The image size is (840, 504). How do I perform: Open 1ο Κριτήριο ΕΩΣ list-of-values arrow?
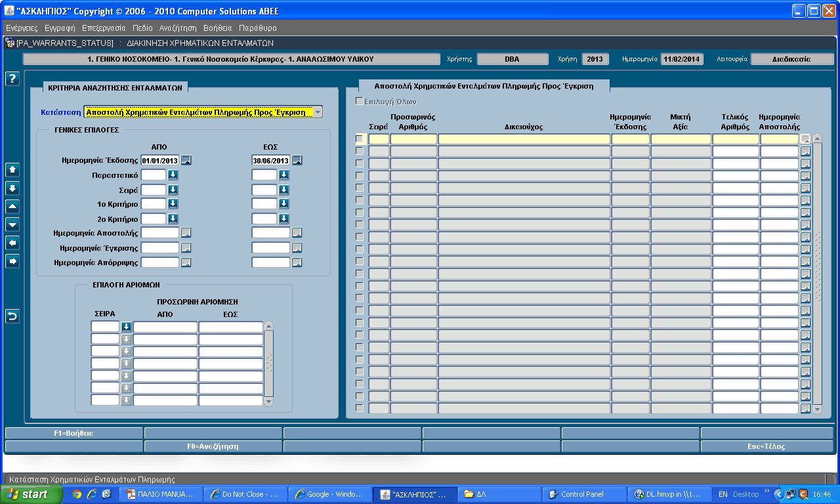[283, 203]
